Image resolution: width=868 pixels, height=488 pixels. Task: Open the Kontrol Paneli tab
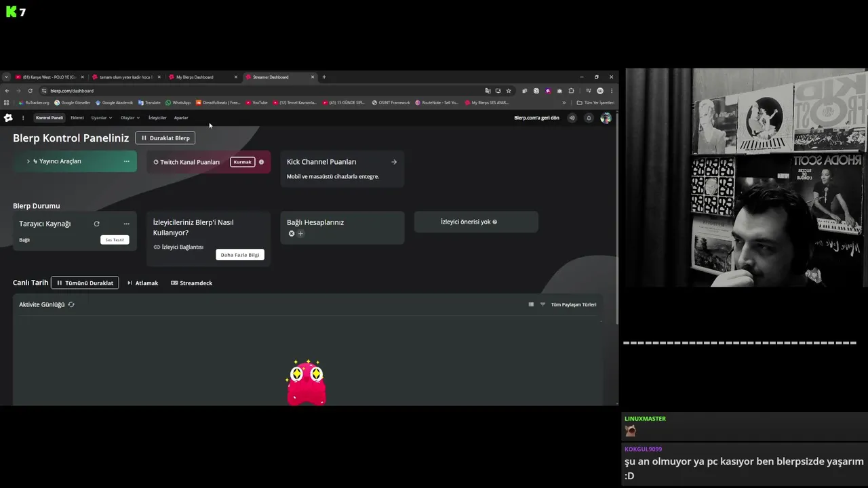(x=50, y=118)
